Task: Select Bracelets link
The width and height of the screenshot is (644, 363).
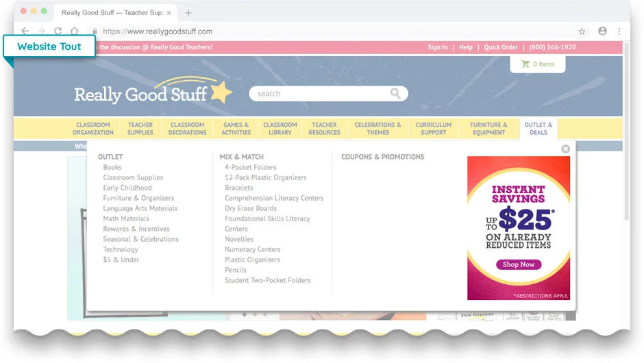Action: 238,188
